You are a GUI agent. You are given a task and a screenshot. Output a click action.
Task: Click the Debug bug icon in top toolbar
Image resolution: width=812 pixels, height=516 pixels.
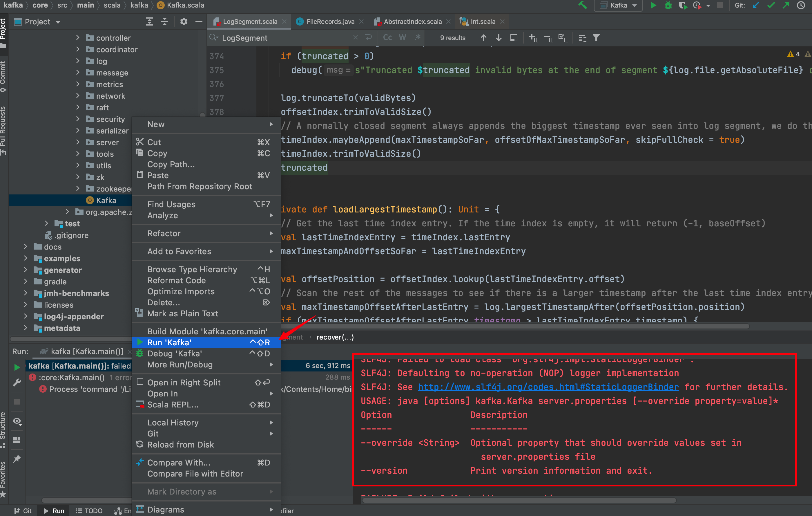[x=668, y=6]
